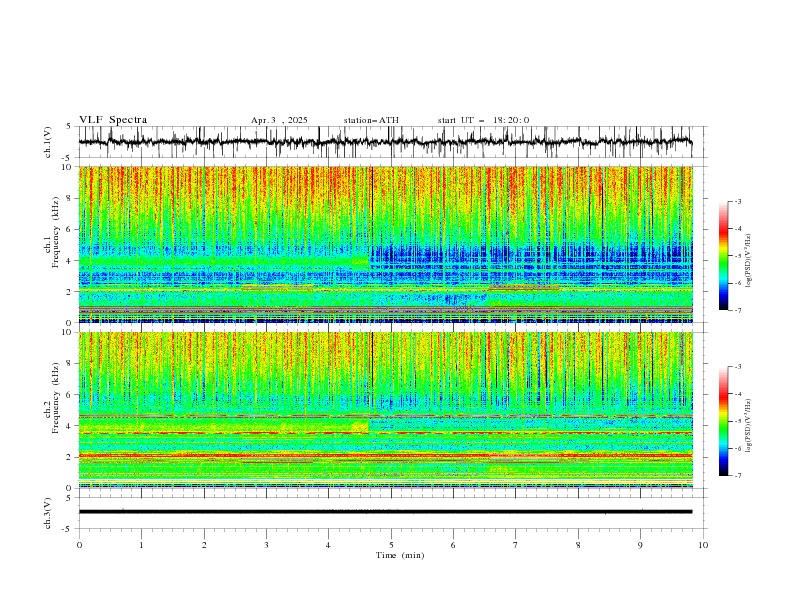Click the "2" tick on the time axis
The image size is (792, 612).
pos(204,545)
